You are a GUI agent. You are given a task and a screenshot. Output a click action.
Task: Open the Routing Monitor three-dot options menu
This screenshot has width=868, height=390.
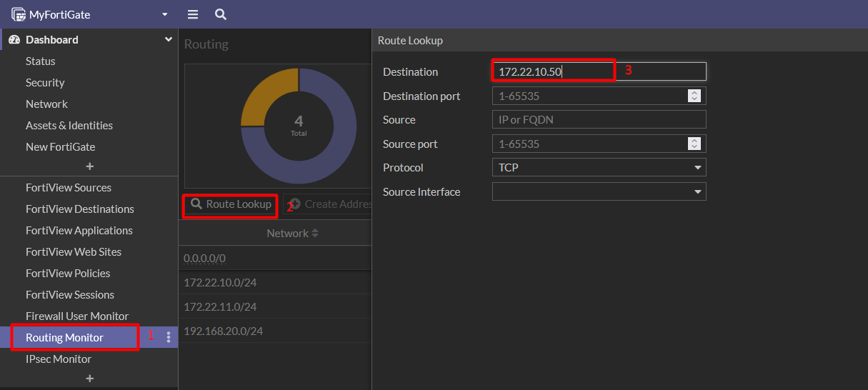point(169,337)
